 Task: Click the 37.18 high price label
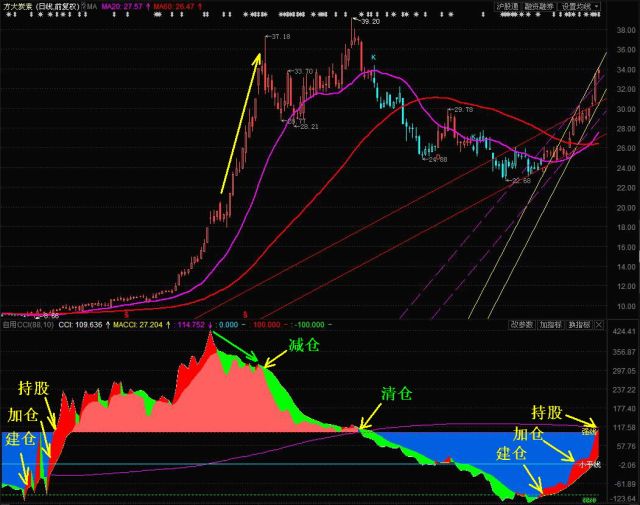[x=281, y=37]
